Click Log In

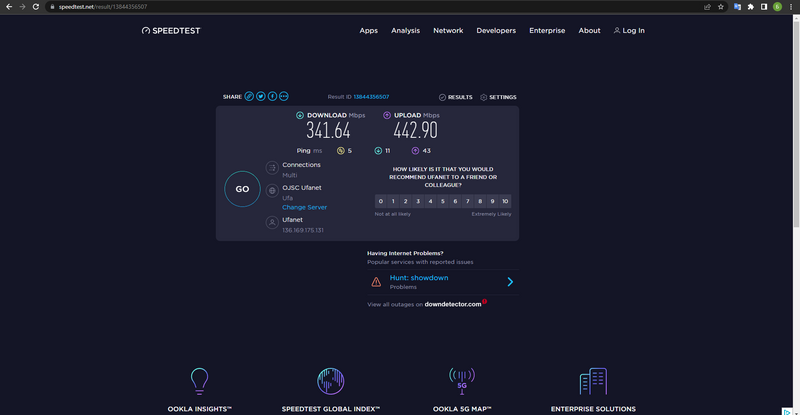coord(629,31)
